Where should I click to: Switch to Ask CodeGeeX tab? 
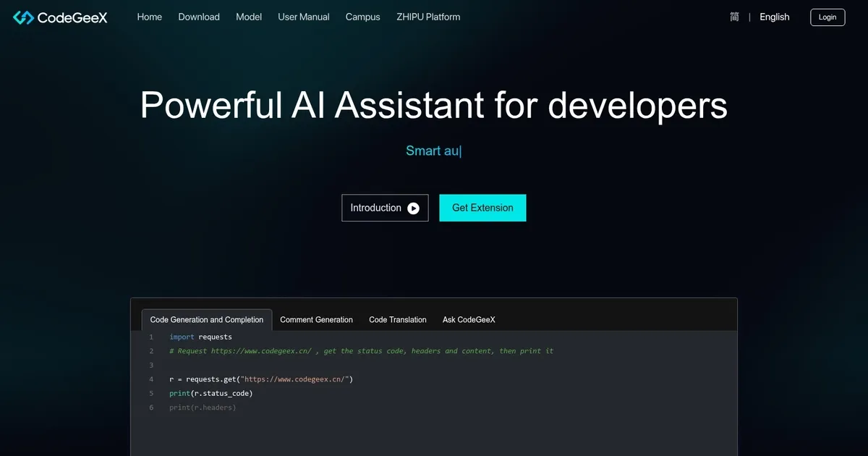pos(469,320)
